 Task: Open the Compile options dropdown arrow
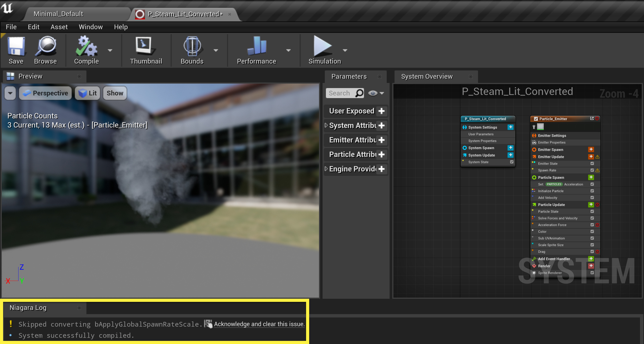(110, 50)
